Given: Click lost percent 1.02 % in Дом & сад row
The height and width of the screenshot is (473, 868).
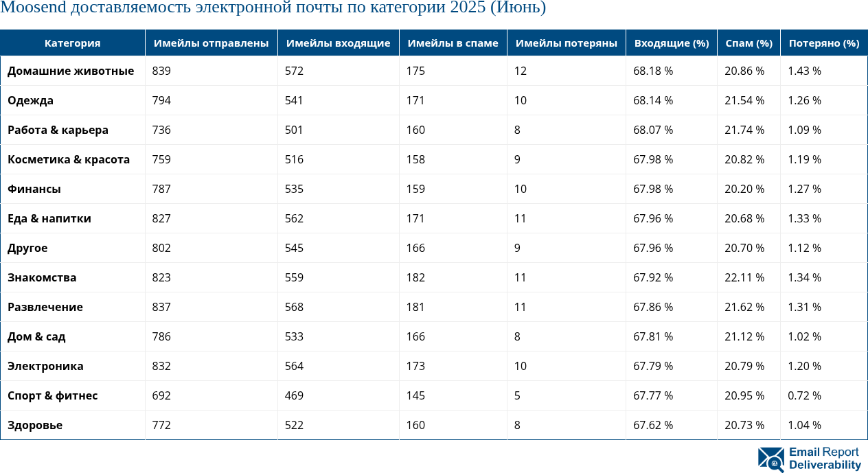Looking at the screenshot, I should click(x=804, y=336).
